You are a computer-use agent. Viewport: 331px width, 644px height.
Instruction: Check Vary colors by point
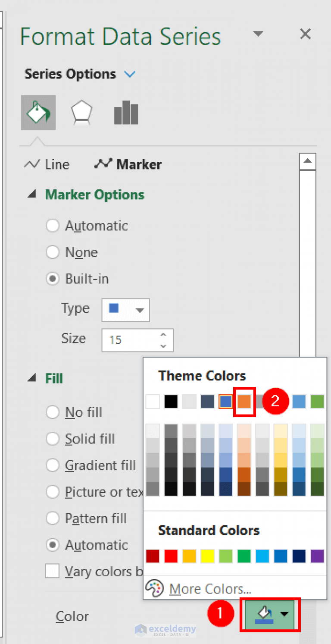[x=52, y=571]
